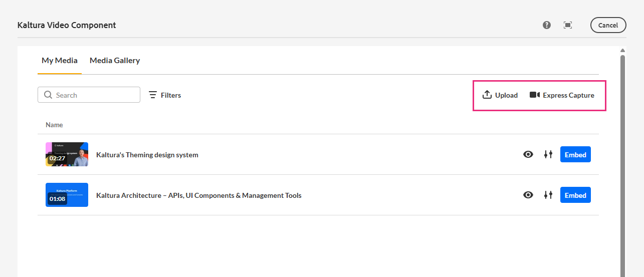
Task: Open embed settings for Kaltura's Theming design system
Action: (x=548, y=155)
